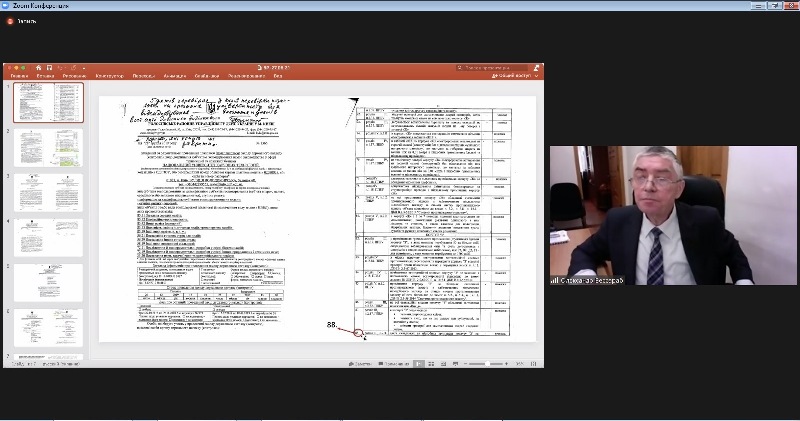Click the user account icon beside search
Viewport: 800px width, 421px height.
(536, 67)
